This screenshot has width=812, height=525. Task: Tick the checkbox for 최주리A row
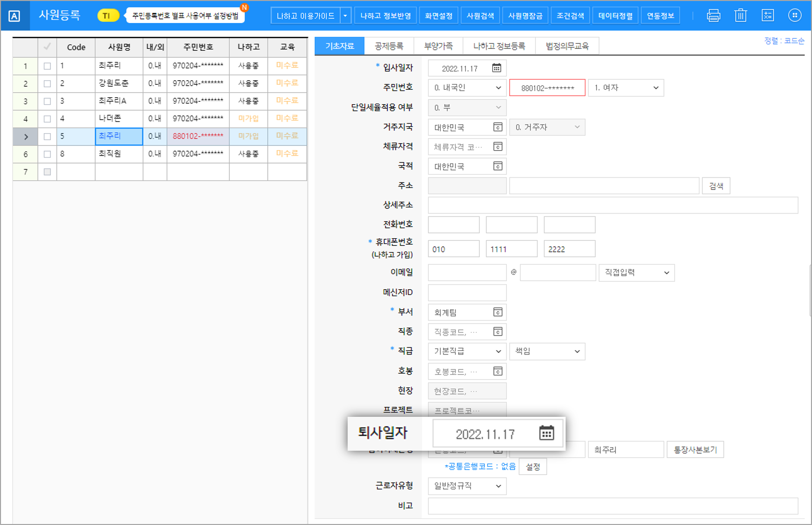tap(47, 101)
